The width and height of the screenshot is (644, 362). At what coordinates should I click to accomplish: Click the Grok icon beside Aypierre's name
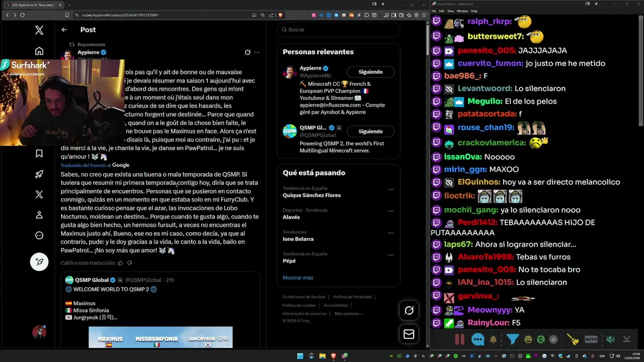point(248,52)
